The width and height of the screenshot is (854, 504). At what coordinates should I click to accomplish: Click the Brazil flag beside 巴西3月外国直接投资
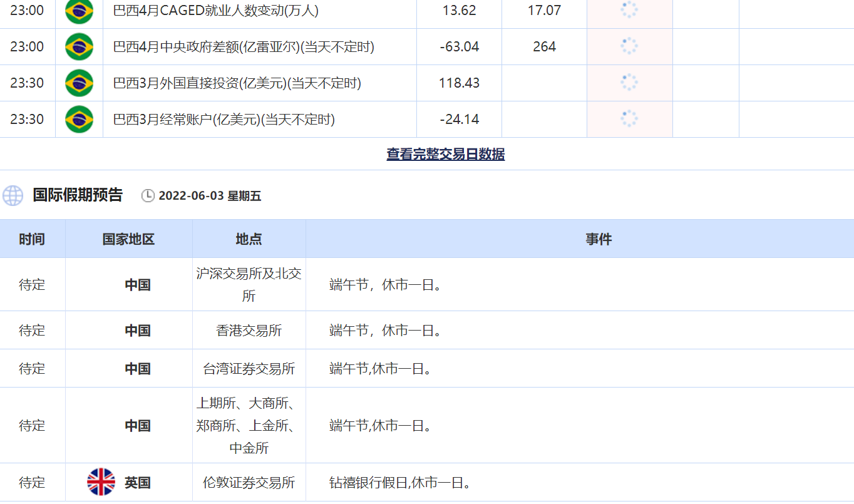pyautogui.click(x=80, y=83)
